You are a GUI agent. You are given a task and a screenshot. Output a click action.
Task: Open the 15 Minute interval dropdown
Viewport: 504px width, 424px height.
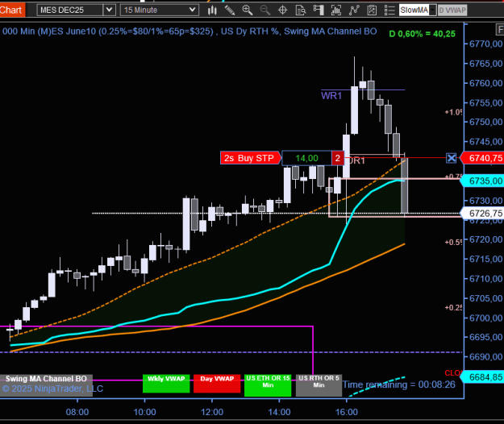[x=160, y=10]
